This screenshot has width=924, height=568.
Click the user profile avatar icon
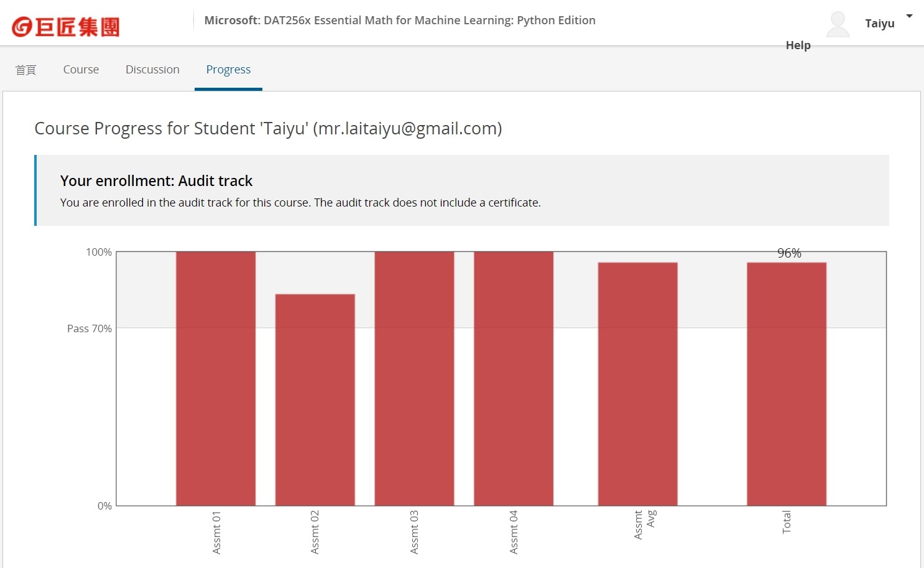click(x=838, y=22)
